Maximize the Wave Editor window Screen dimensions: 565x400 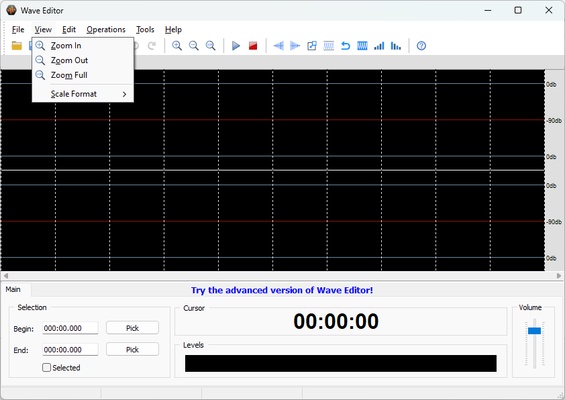click(518, 10)
